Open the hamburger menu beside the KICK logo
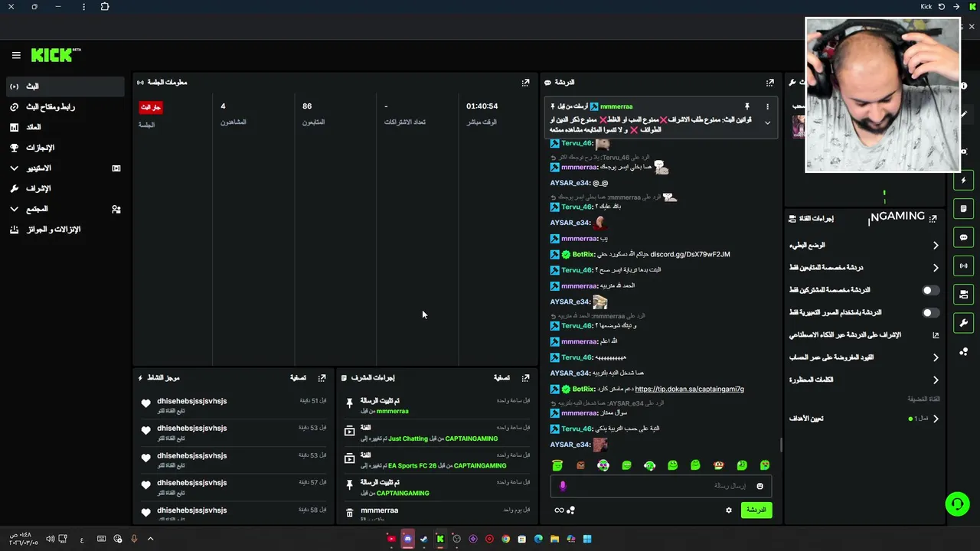The image size is (980, 551). [x=16, y=55]
